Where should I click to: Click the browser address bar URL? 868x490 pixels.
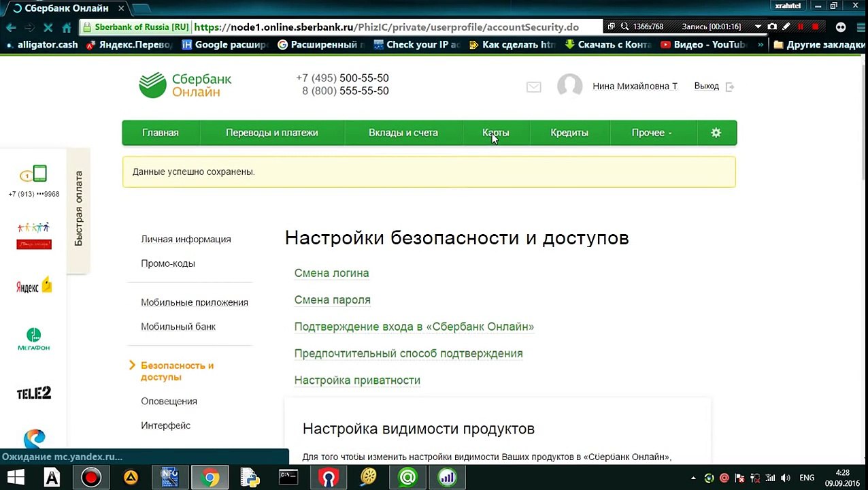(x=386, y=27)
